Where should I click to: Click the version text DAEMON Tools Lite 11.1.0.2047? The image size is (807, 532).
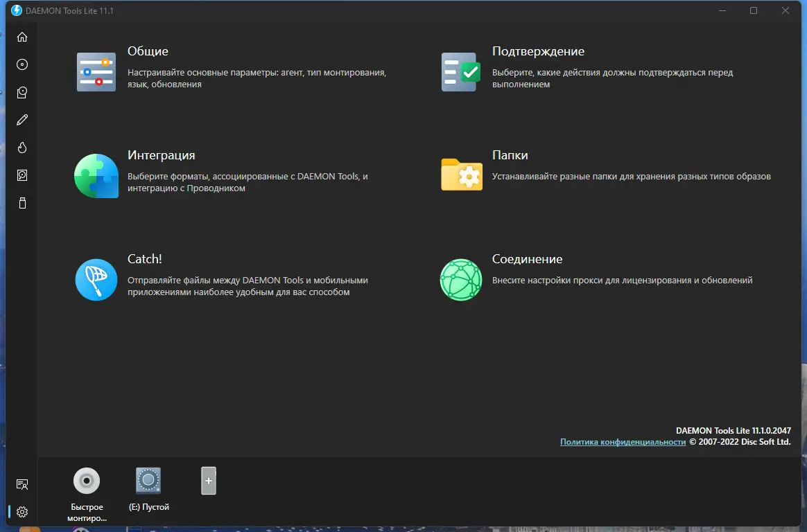[734, 431]
